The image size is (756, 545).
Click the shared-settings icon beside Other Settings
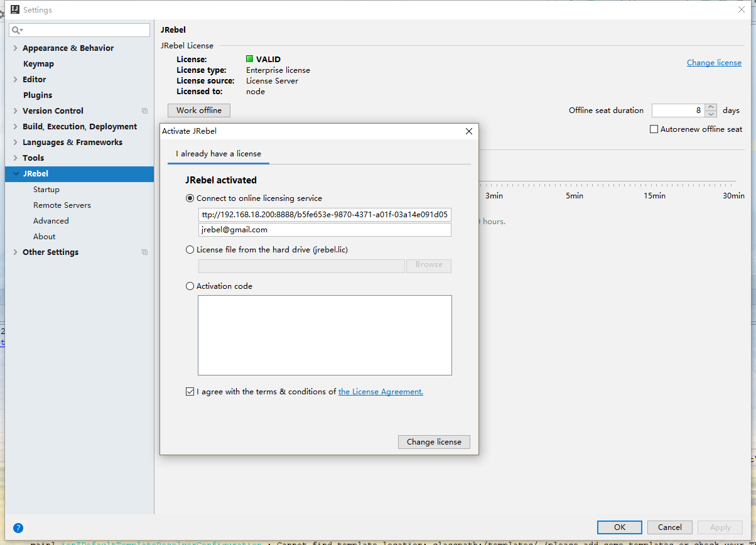pos(145,252)
